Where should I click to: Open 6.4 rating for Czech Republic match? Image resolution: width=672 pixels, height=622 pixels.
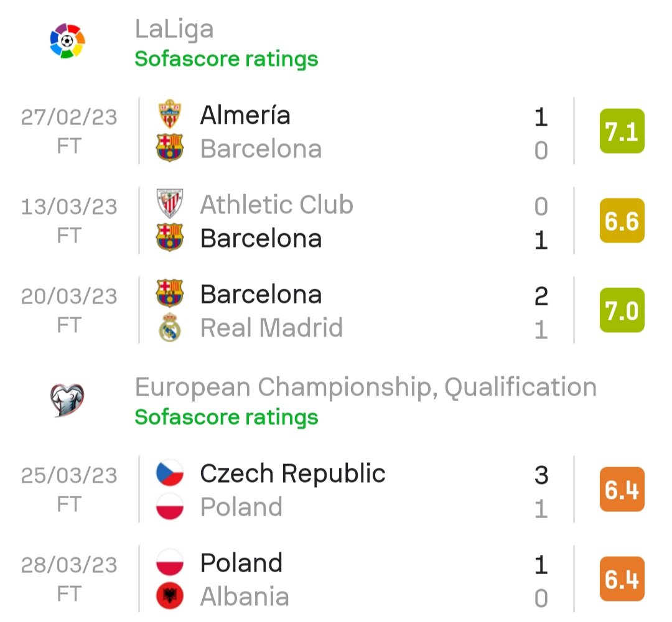tap(622, 490)
